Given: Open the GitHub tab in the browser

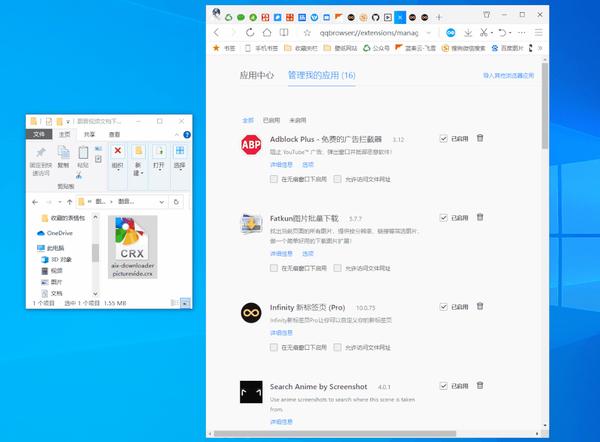Looking at the screenshot, I should click(375, 17).
